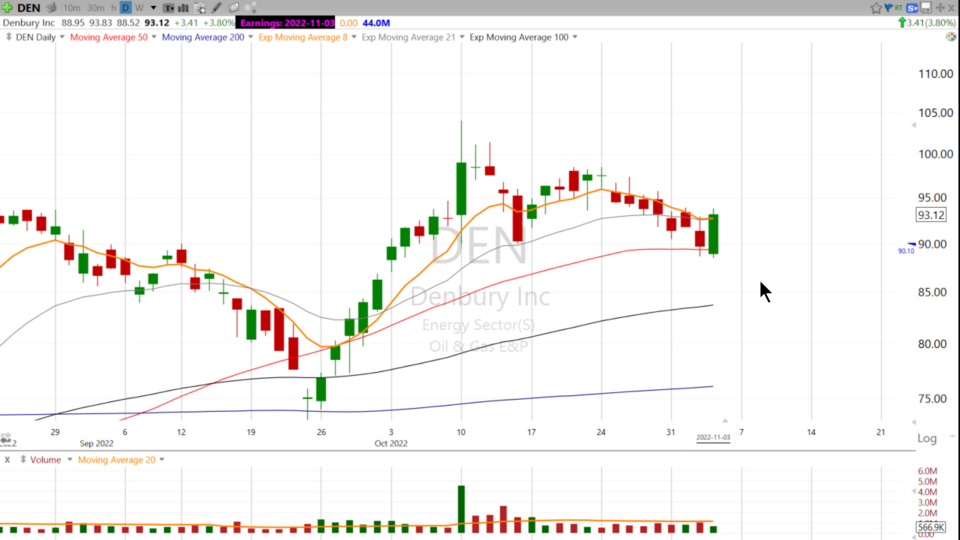Expand the Exp Moving Average 8 dropdown
Screen dimensions: 960x540
coord(354,37)
